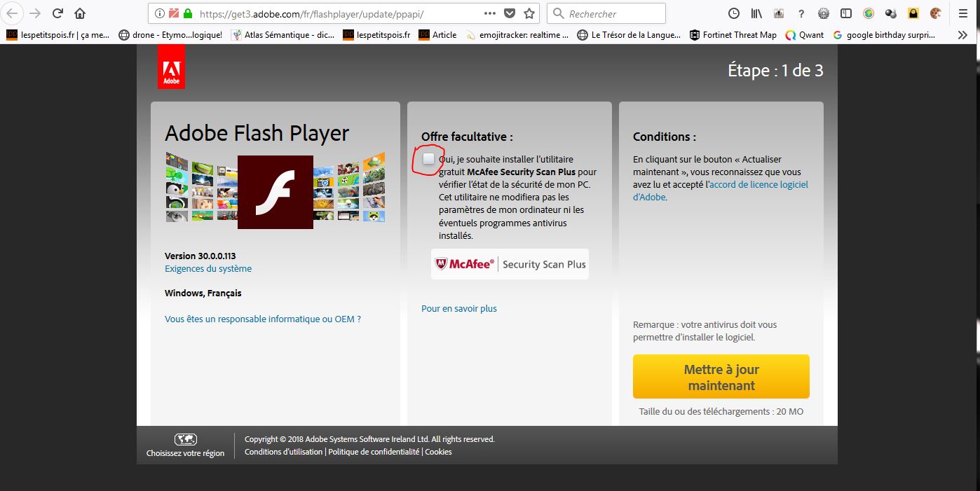Screen dimensions: 980x491
Task: Click the 'Windows, Français' text
Action: pyautogui.click(x=203, y=293)
